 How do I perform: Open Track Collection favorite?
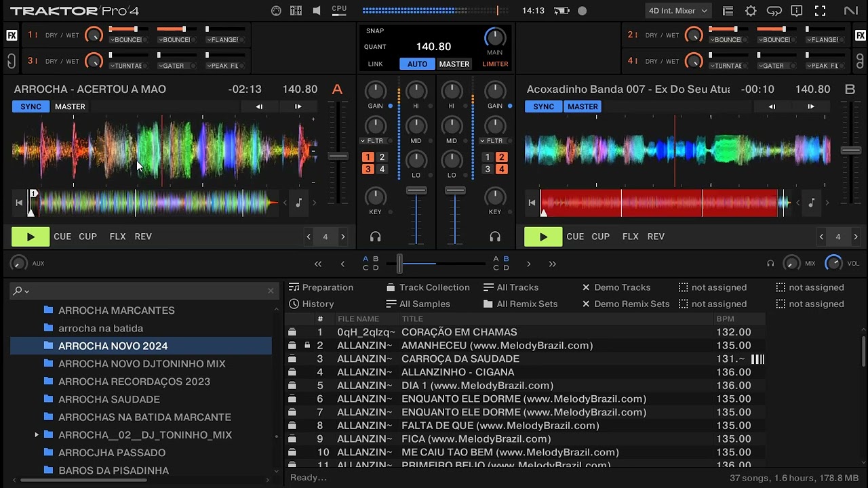tap(428, 287)
